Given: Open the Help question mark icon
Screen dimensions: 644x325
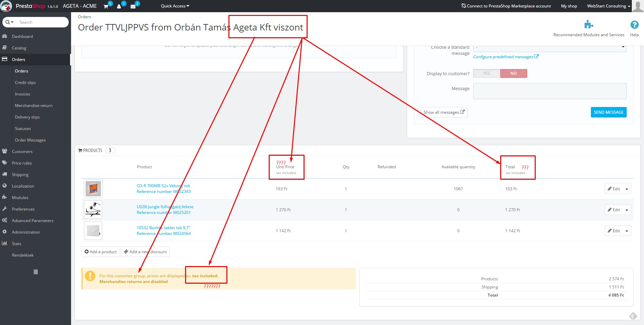Looking at the screenshot, I should pyautogui.click(x=634, y=24).
